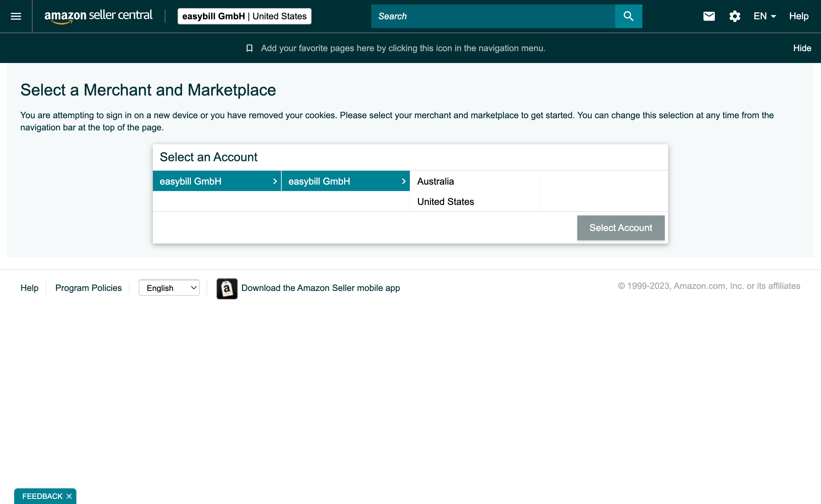
Task: Open the hamburger navigation menu
Action: 16,16
